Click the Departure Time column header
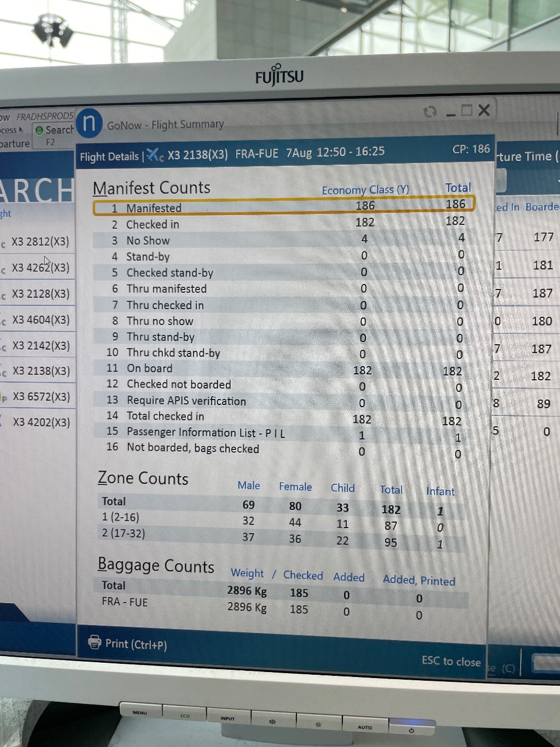Image resolution: width=560 pixels, height=747 pixels. [526, 157]
